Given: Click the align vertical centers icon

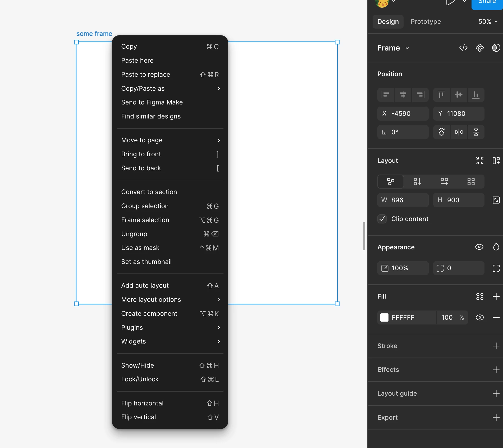Looking at the screenshot, I should click(459, 95).
